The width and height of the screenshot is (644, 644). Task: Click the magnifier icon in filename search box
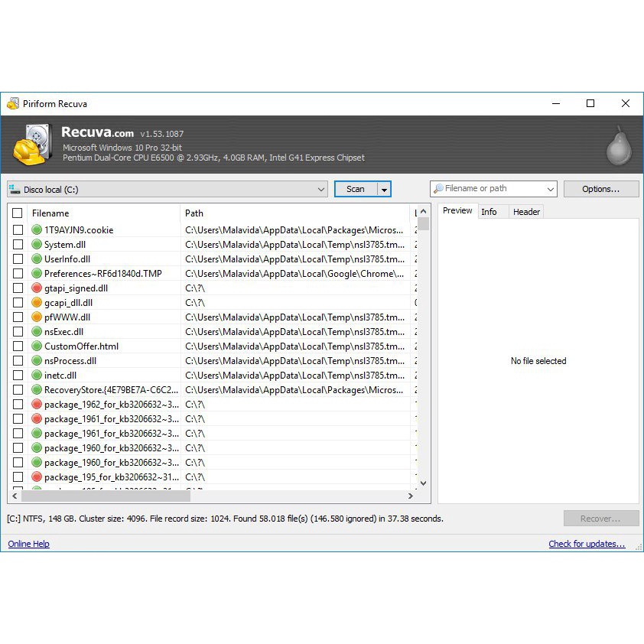(x=438, y=188)
